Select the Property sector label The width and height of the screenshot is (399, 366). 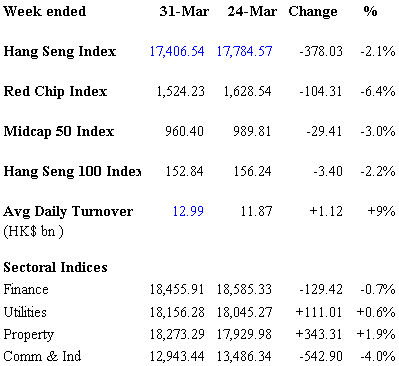click(29, 335)
